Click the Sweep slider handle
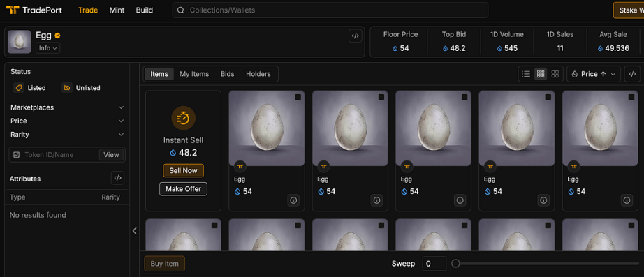Screen dimensions: 644x277 455,264
